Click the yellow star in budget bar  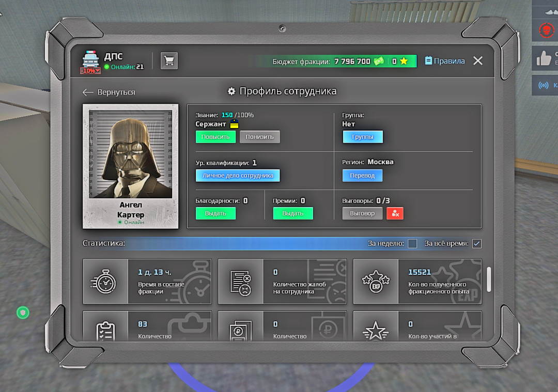pyautogui.click(x=404, y=61)
